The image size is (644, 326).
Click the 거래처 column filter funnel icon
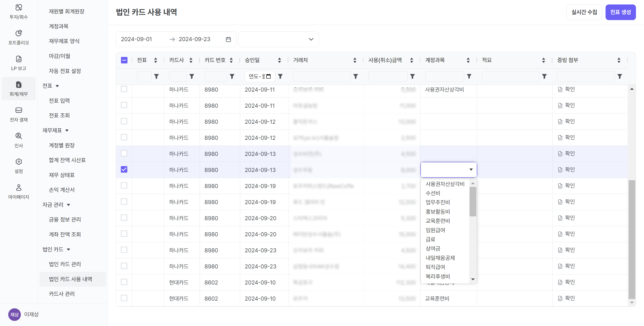(356, 76)
